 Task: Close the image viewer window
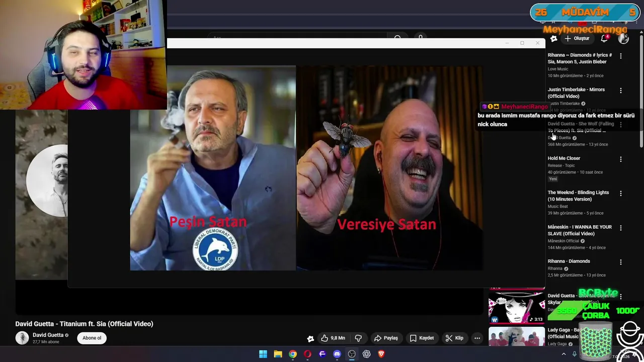point(537,43)
